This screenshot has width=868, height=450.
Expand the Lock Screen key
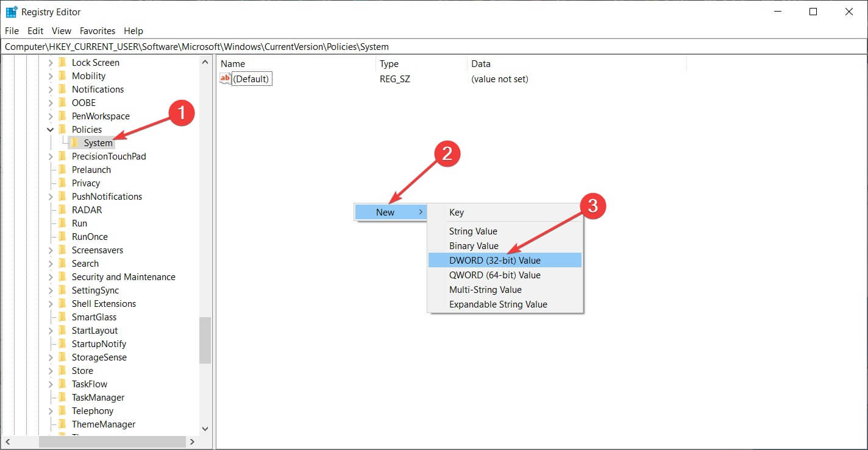click(51, 62)
